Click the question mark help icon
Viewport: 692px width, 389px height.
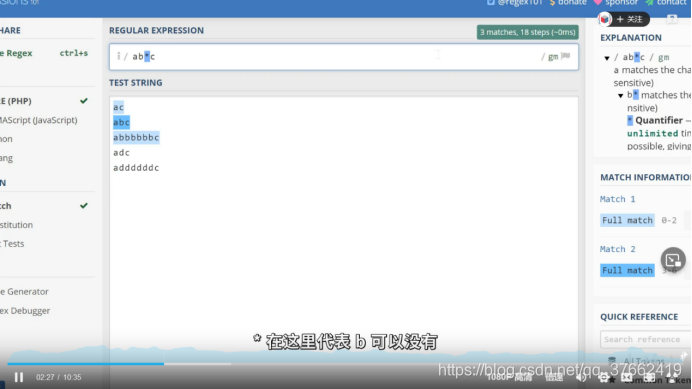(672, 19)
